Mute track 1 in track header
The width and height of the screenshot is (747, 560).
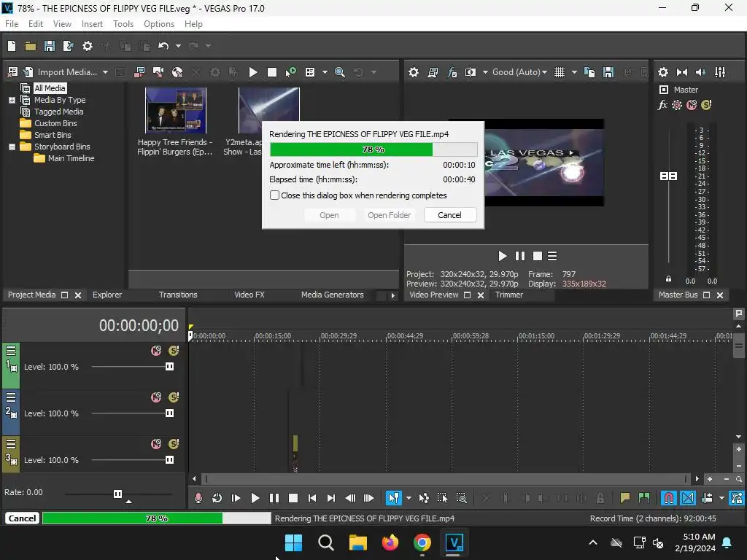[156, 351]
